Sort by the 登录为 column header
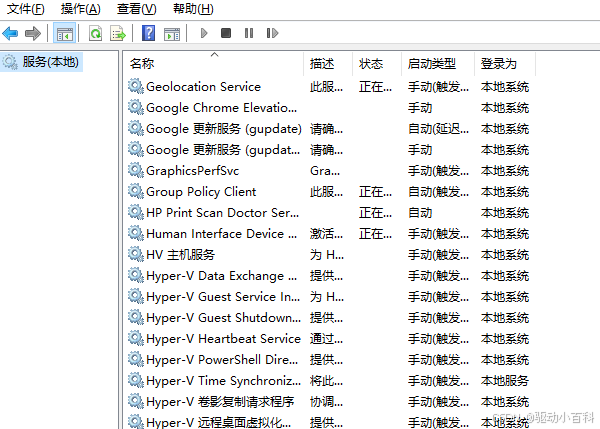The height and width of the screenshot is (429, 600). pos(499,64)
